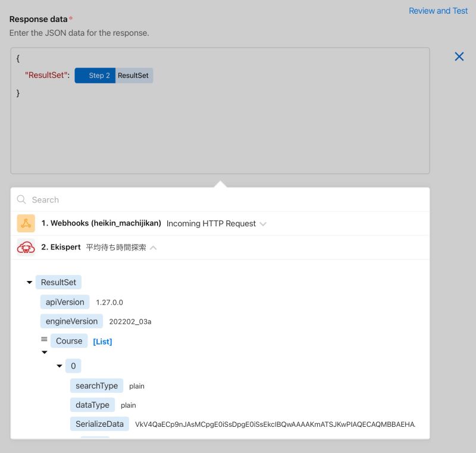
Task: Click the [List] link next to Course
Action: pyautogui.click(x=102, y=342)
